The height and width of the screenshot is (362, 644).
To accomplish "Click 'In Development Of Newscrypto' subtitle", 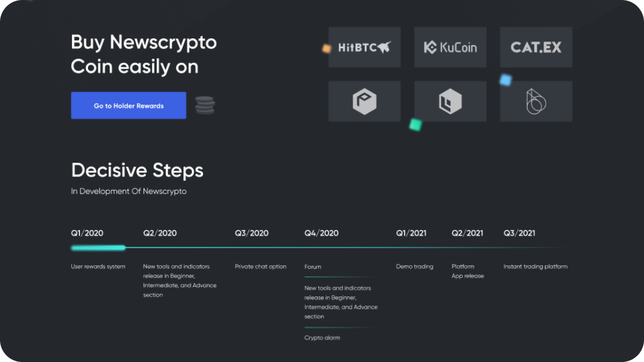I will [129, 191].
